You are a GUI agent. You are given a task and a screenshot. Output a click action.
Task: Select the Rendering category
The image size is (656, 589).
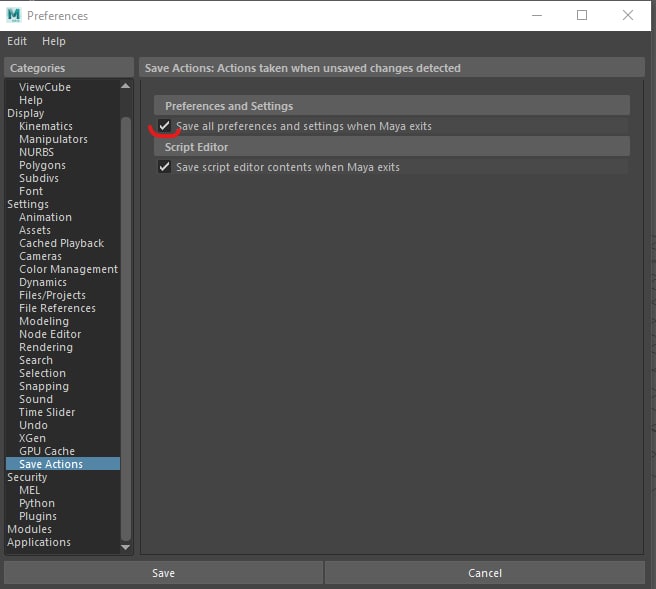coord(46,347)
